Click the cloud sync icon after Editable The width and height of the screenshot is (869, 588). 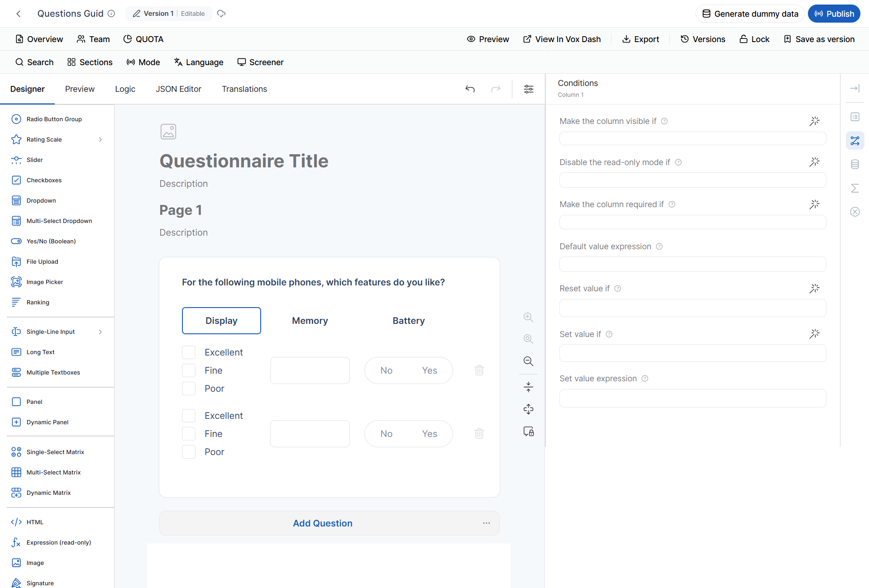221,14
